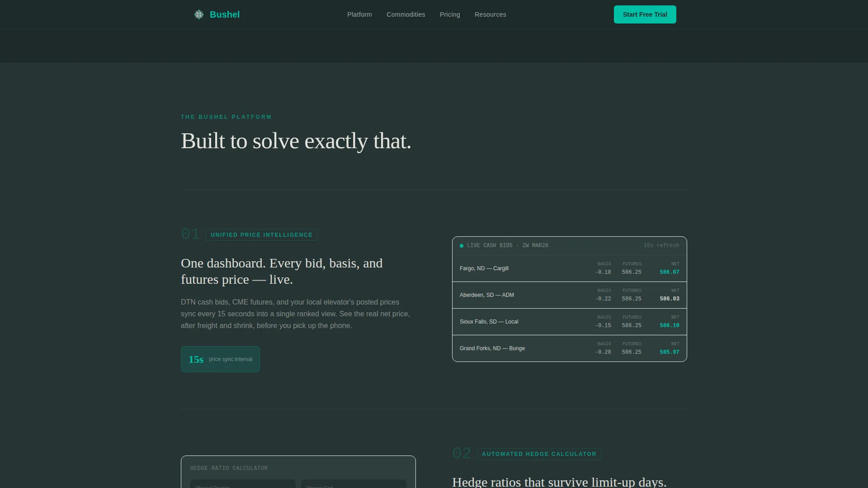
Task: Click the futures value in Aberdeen row
Action: 632,299
